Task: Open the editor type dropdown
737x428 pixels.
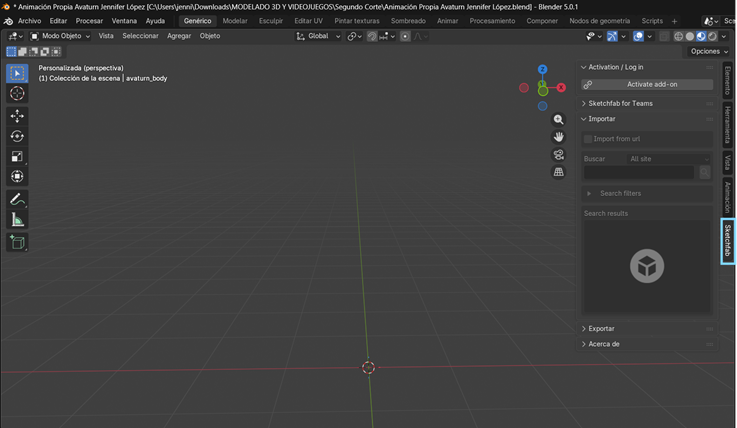Action: [x=16, y=36]
